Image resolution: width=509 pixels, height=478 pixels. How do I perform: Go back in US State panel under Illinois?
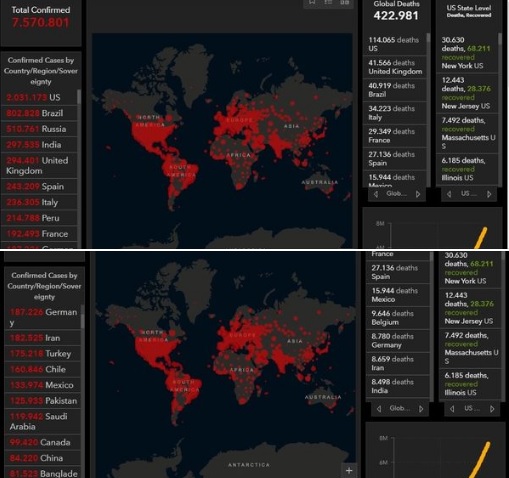pos(449,194)
